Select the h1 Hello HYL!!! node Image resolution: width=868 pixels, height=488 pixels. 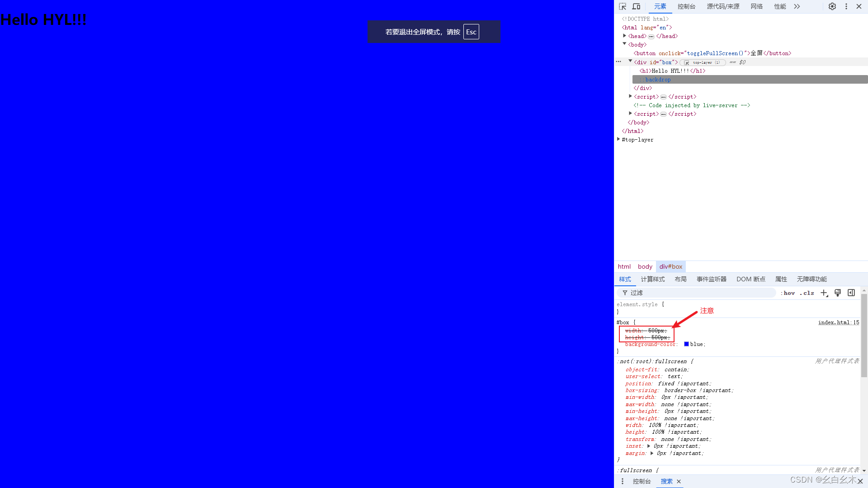point(672,71)
